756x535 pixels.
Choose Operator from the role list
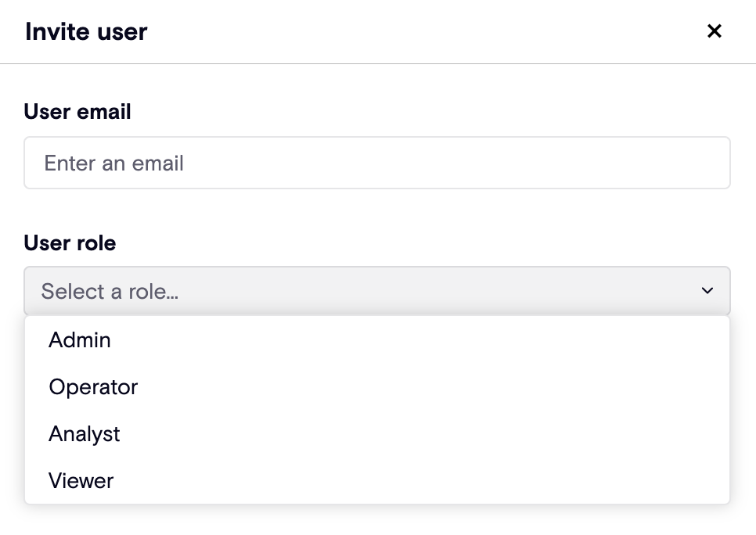click(93, 387)
